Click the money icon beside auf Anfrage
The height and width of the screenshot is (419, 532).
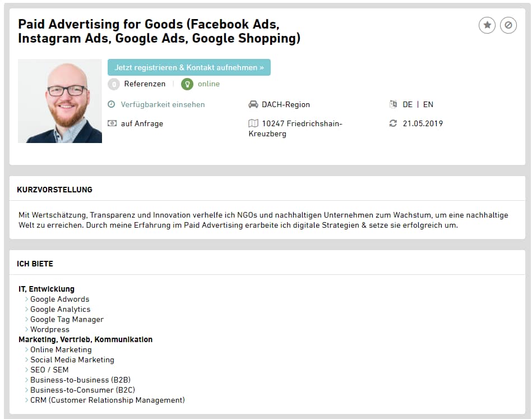point(112,123)
